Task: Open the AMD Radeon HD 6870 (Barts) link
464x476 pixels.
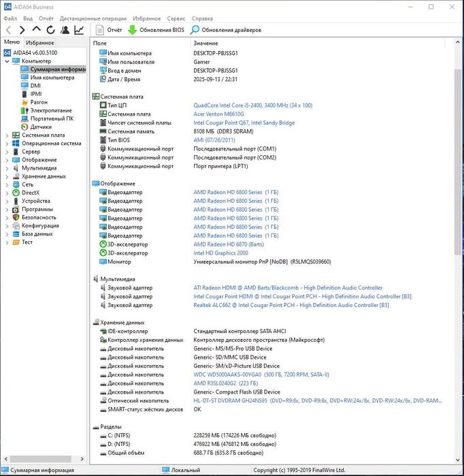Action: click(x=229, y=244)
